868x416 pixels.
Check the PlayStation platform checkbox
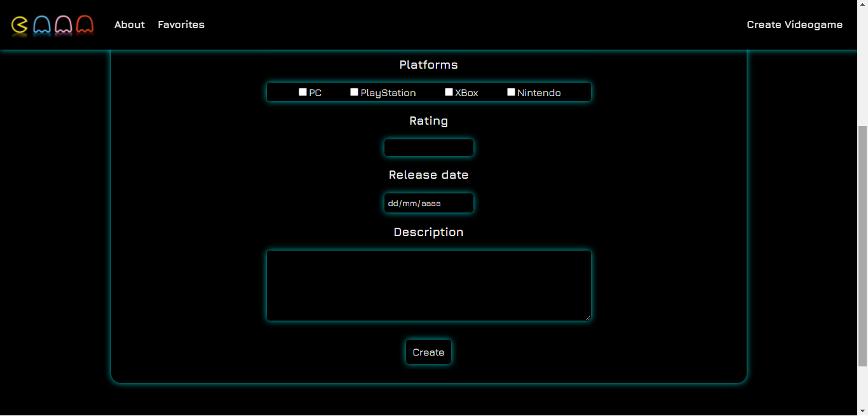[x=354, y=92]
